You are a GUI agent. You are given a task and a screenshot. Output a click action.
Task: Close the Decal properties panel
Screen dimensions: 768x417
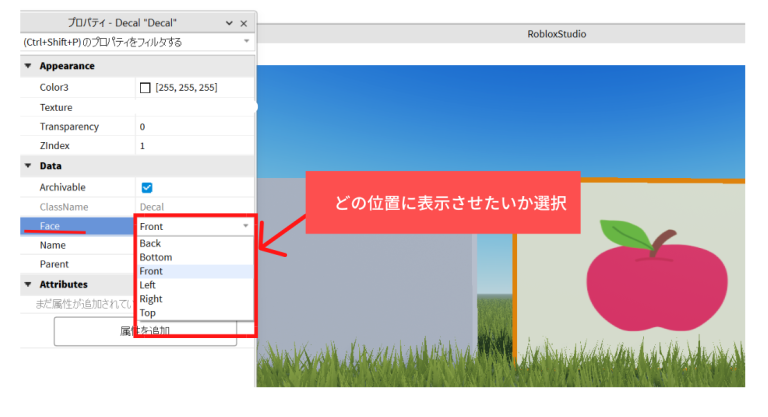(244, 22)
